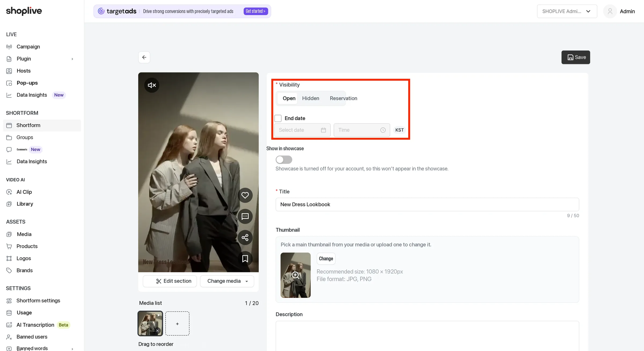Expand the Plugin submenu arrow

[x=72, y=59]
